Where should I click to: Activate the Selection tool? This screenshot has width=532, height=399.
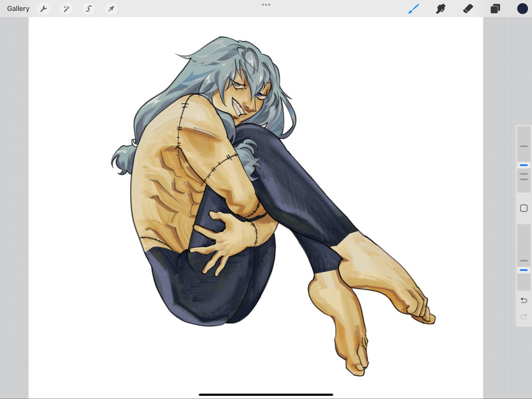pyautogui.click(x=89, y=8)
